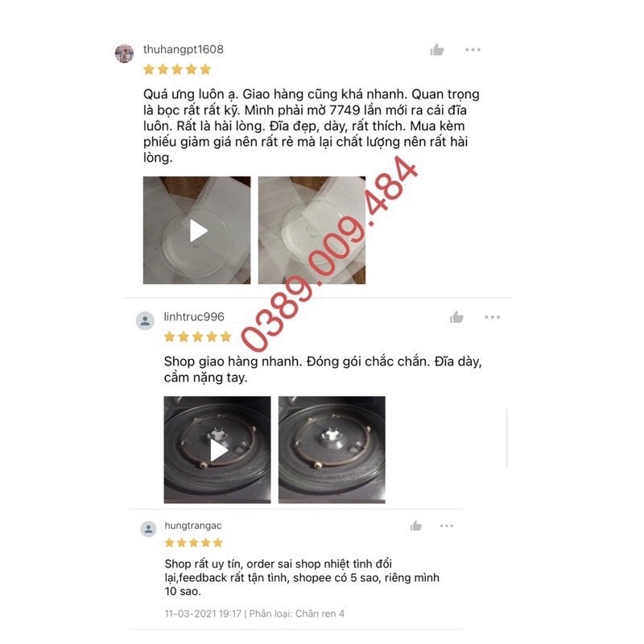Click the star rating on linhtruc996's review
This screenshot has width=644, height=644.
[x=197, y=336]
